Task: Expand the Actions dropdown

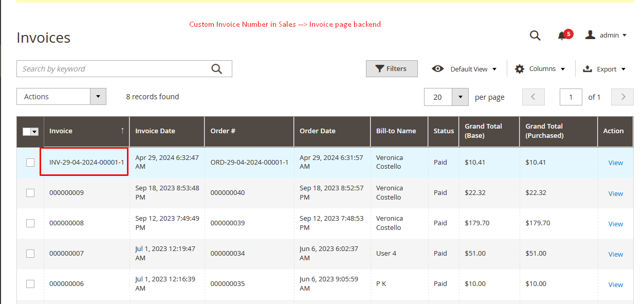Action: click(x=98, y=97)
